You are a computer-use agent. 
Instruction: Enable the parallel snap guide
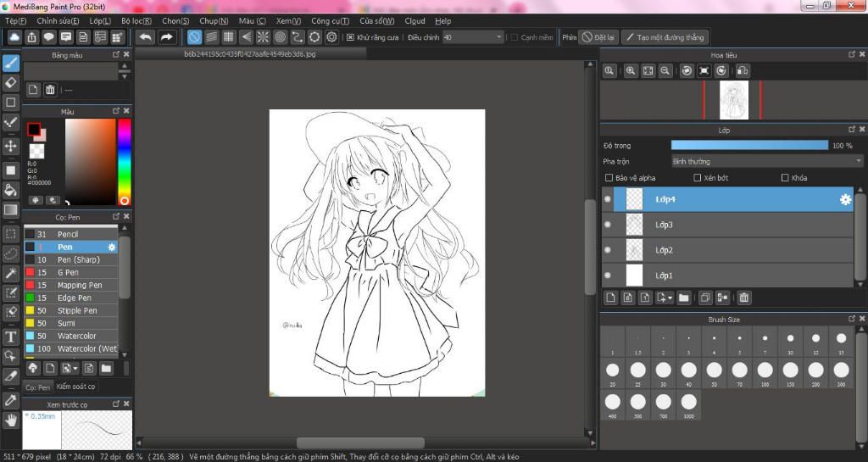211,37
